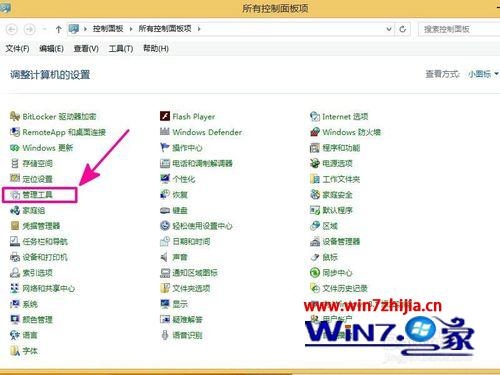This screenshot has width=500, height=375.
Task: Open the 文件(F) menu
Action: pyautogui.click(x=17, y=49)
